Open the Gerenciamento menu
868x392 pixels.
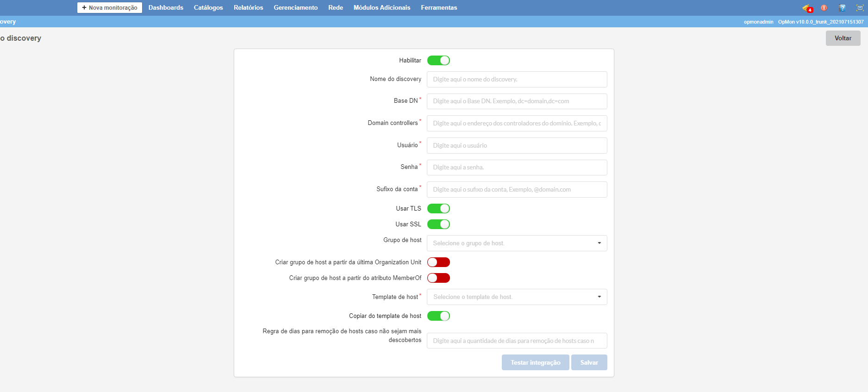(x=295, y=8)
